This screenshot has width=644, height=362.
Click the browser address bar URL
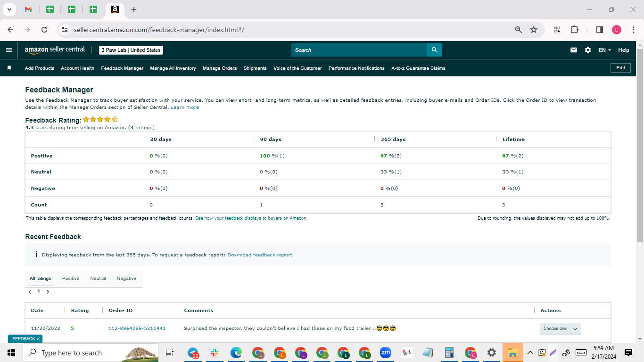point(159,30)
